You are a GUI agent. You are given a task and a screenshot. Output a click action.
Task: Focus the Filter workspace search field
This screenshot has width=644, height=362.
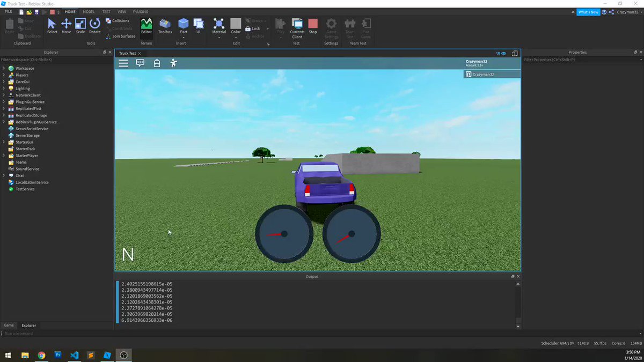click(56, 60)
